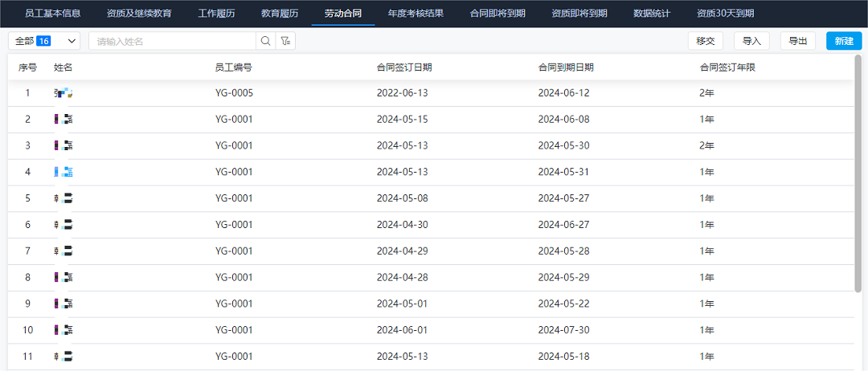This screenshot has width=868, height=371.
Task: Click expiry date 2024-05-27
Action: (564, 198)
